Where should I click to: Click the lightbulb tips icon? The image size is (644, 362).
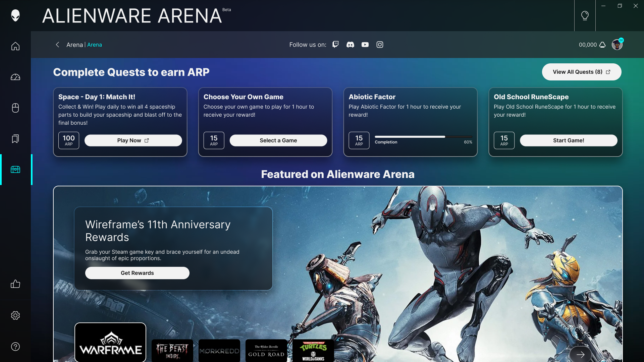click(585, 15)
